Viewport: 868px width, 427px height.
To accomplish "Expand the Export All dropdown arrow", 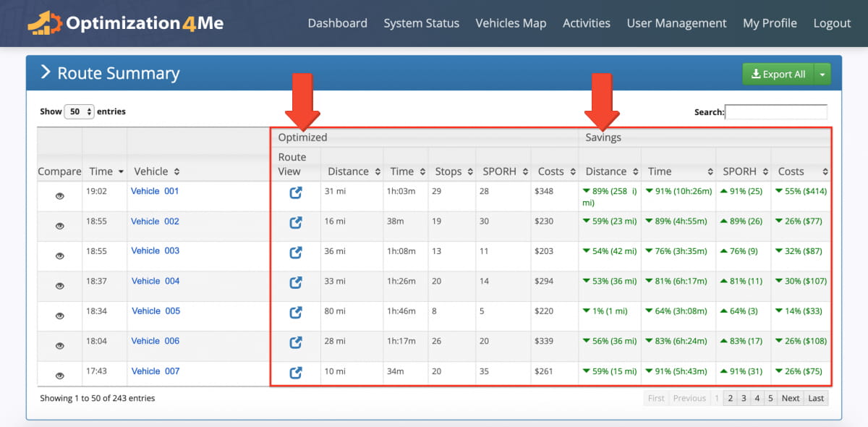I will click(x=822, y=74).
